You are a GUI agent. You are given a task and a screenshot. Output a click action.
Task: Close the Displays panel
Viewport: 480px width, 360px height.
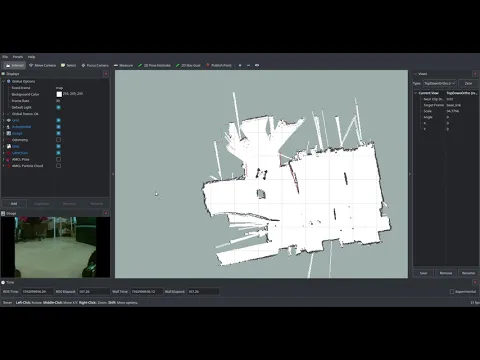[x=106, y=74]
